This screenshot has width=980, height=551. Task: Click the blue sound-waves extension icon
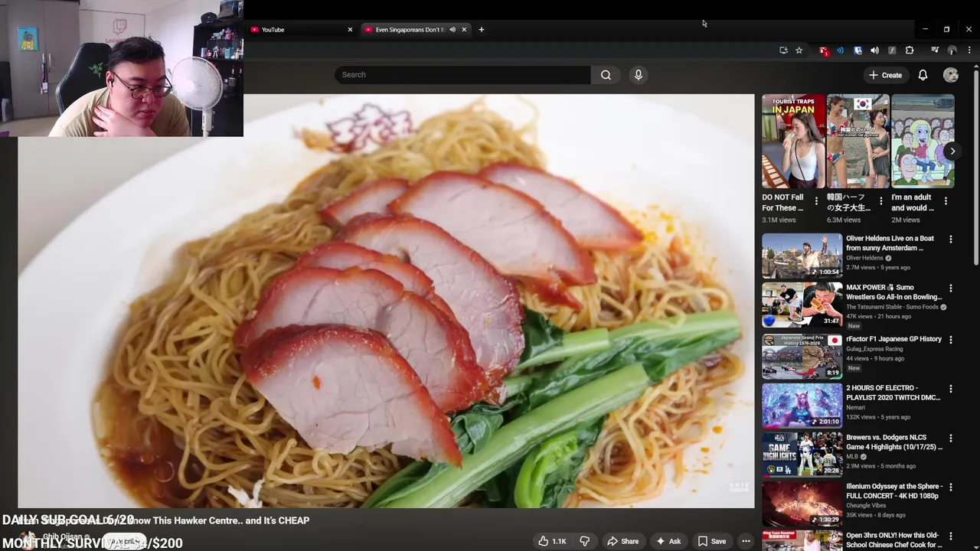click(840, 51)
